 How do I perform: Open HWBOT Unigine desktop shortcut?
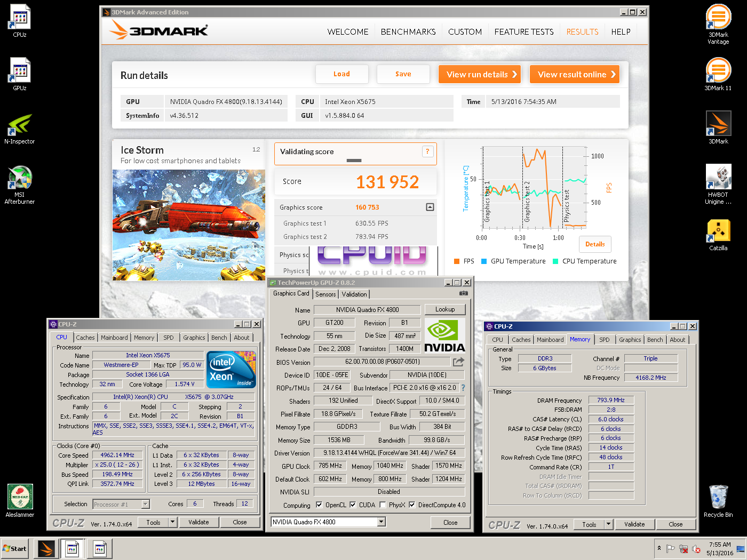pos(718,185)
